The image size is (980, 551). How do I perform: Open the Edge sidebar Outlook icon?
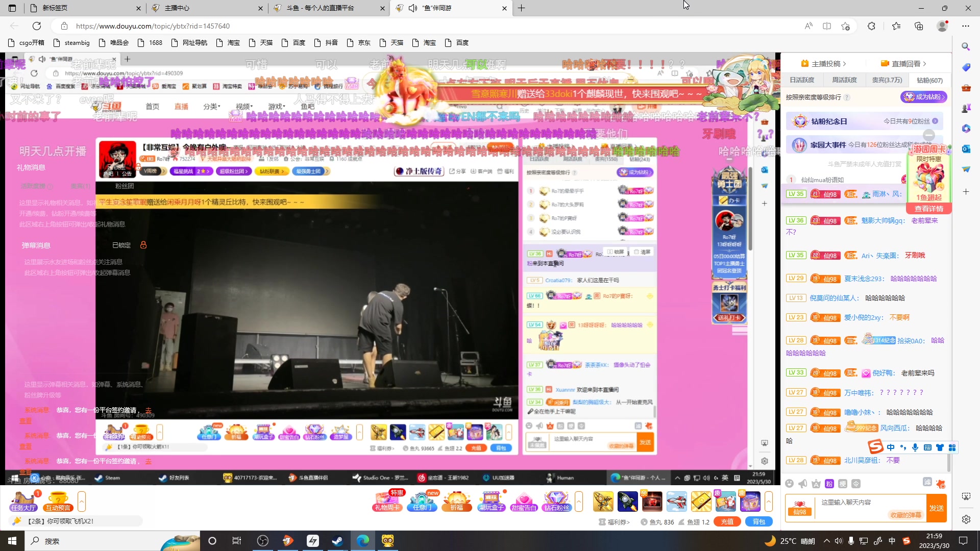(x=966, y=149)
